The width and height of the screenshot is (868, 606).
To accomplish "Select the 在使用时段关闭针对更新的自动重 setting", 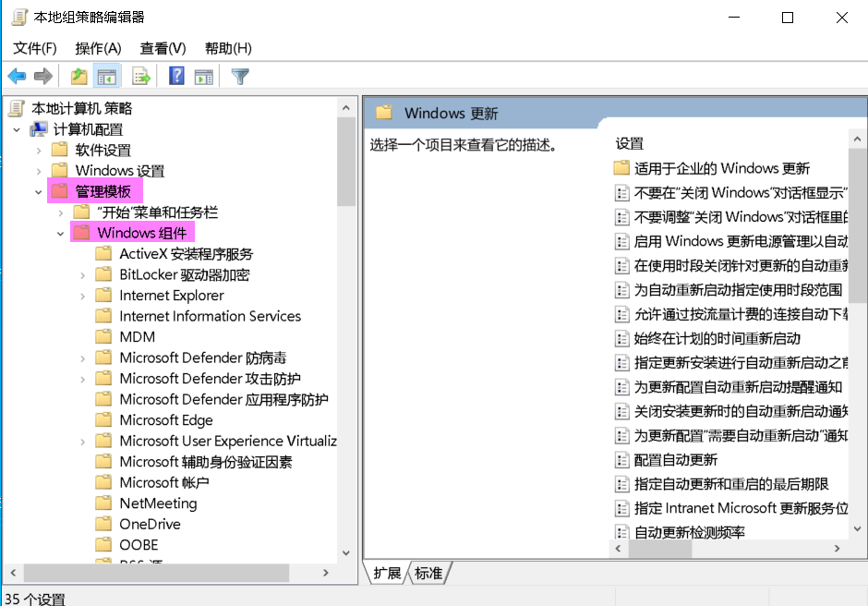I will (x=741, y=265).
